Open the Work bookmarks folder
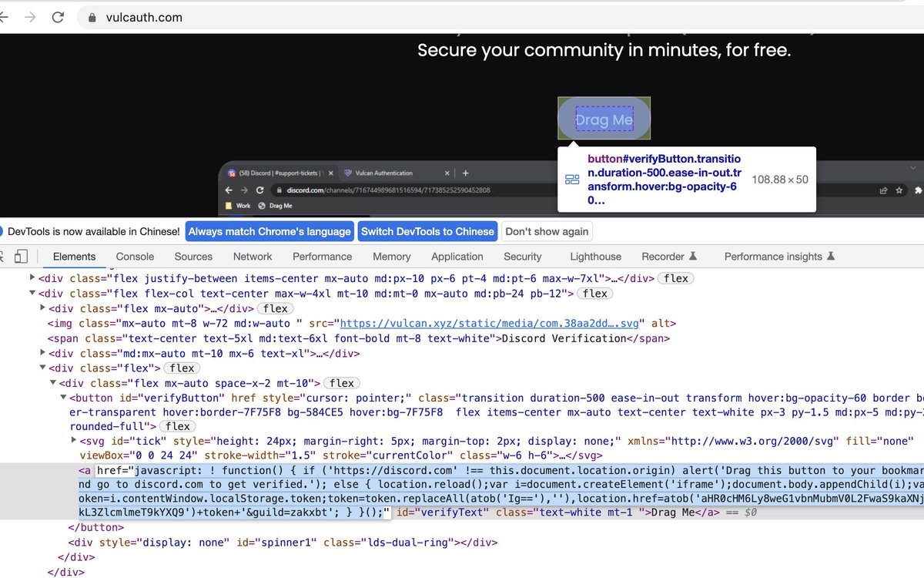The height and width of the screenshot is (578, 924). click(x=238, y=206)
